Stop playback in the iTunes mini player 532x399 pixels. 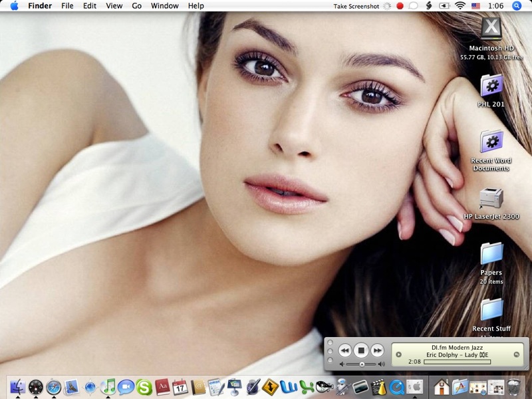point(360,350)
